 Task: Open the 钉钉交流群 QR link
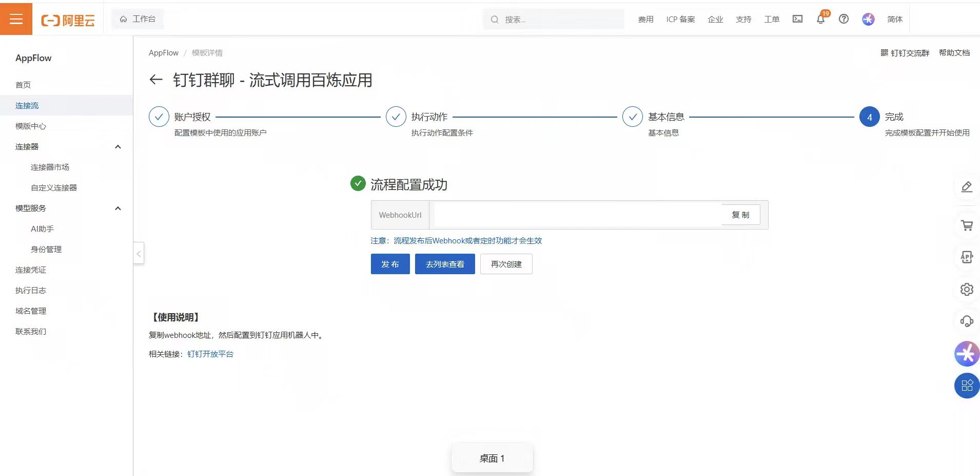[905, 53]
